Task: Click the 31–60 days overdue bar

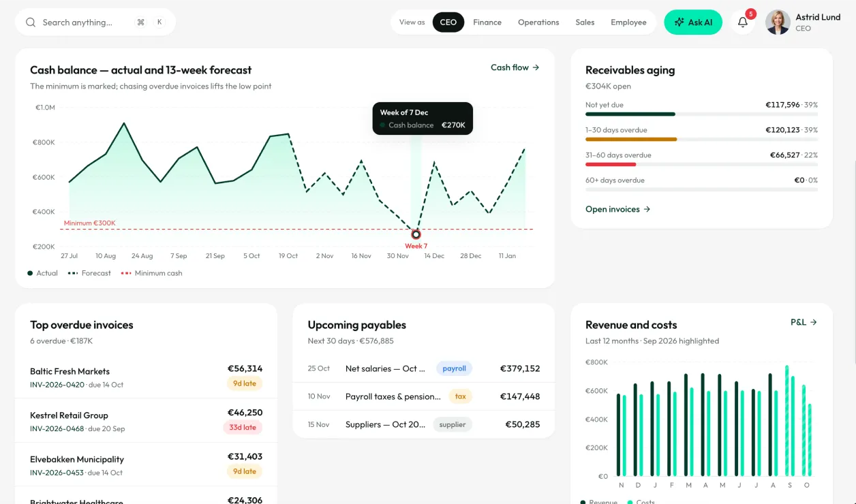Action: [701, 164]
